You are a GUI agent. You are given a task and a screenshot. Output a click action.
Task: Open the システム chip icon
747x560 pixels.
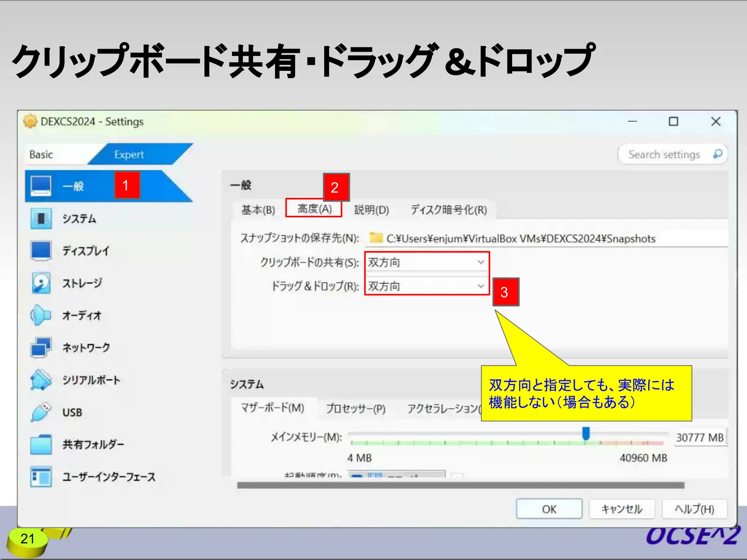click(41, 218)
